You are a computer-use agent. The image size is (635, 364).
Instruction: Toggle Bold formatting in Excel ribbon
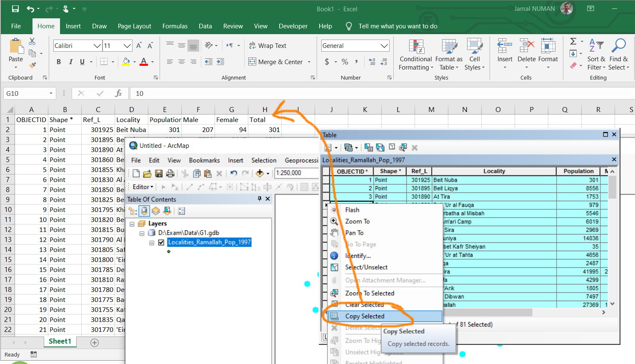(x=59, y=62)
